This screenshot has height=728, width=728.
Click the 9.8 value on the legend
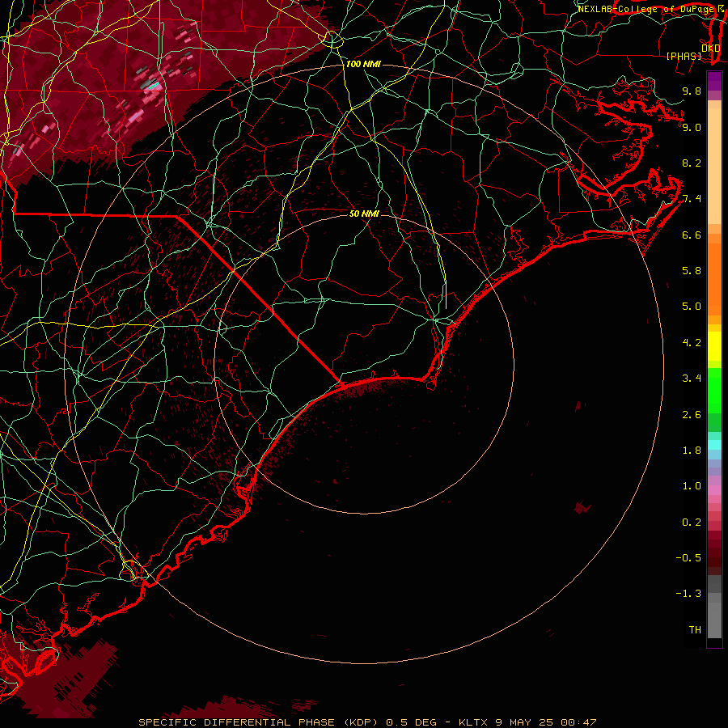[x=692, y=91]
